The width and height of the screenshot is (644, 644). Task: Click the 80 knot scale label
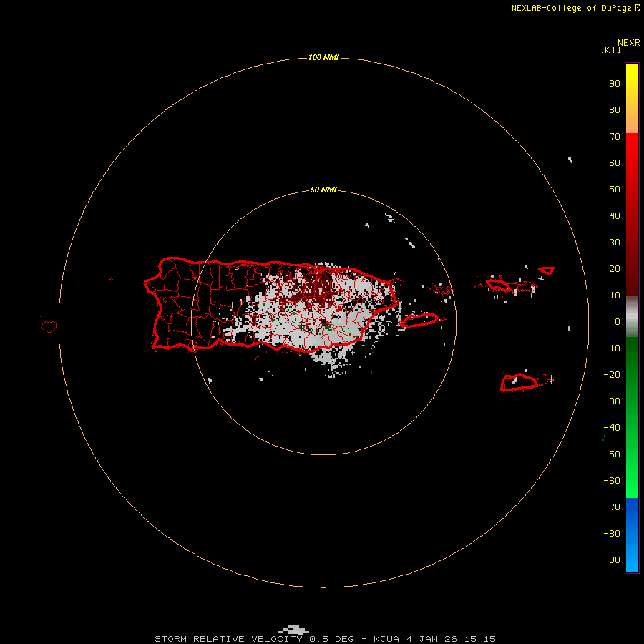pos(615,109)
